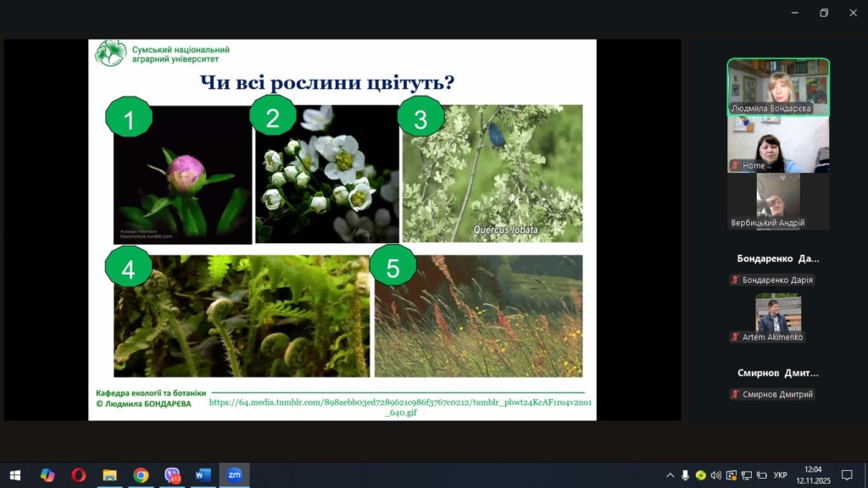Open Viber with the unread badge
The width and height of the screenshot is (868, 488).
click(172, 475)
